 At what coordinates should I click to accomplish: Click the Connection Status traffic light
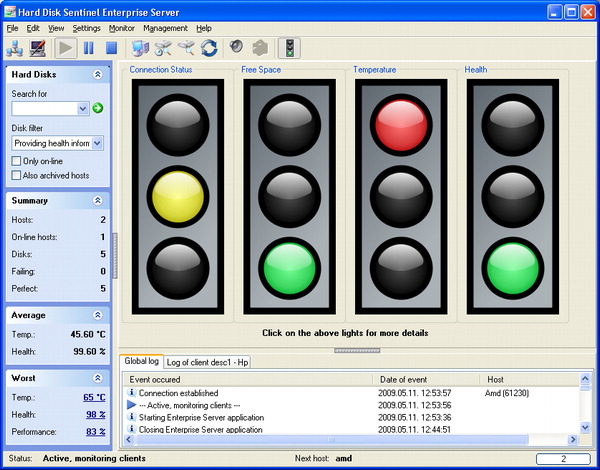click(178, 197)
